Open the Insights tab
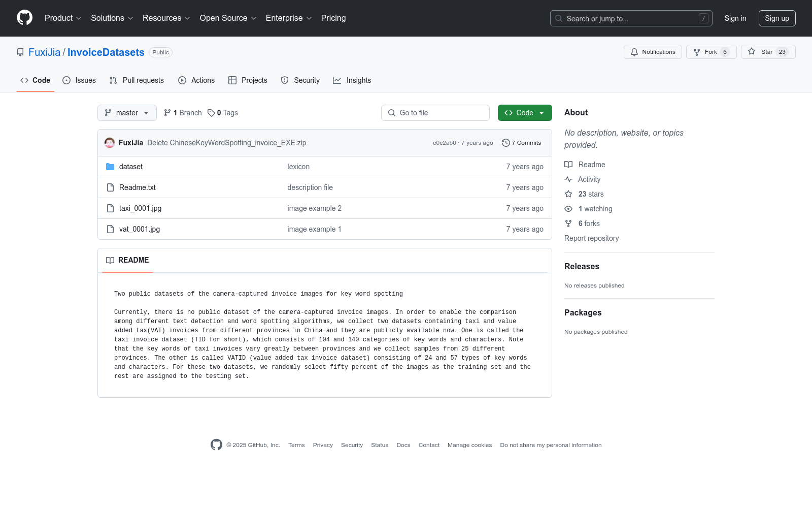Image resolution: width=812 pixels, height=508 pixels. click(x=352, y=80)
